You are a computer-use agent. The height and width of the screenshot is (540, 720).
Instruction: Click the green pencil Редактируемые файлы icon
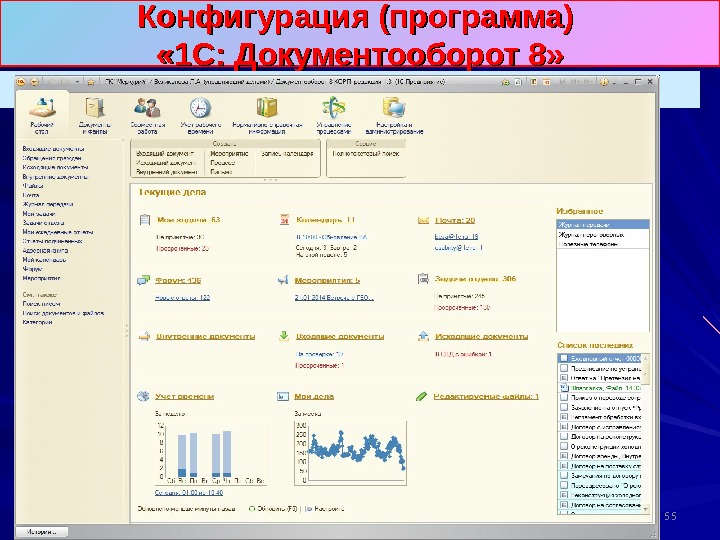coord(422,396)
